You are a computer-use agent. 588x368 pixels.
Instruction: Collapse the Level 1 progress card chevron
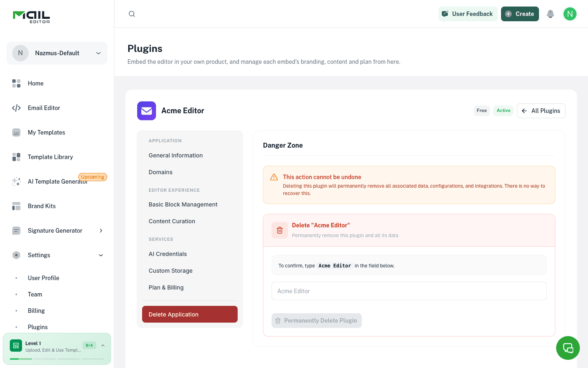click(103, 346)
